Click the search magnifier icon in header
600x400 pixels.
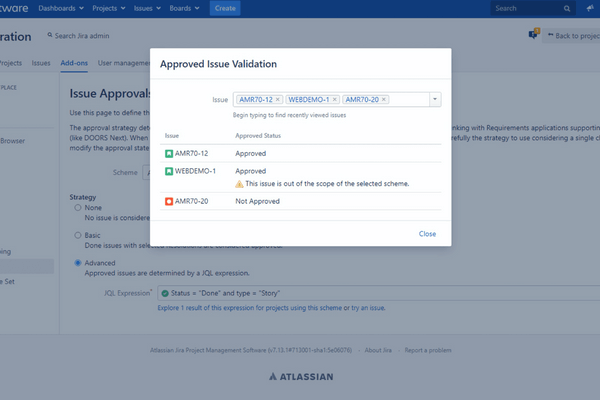567,8
